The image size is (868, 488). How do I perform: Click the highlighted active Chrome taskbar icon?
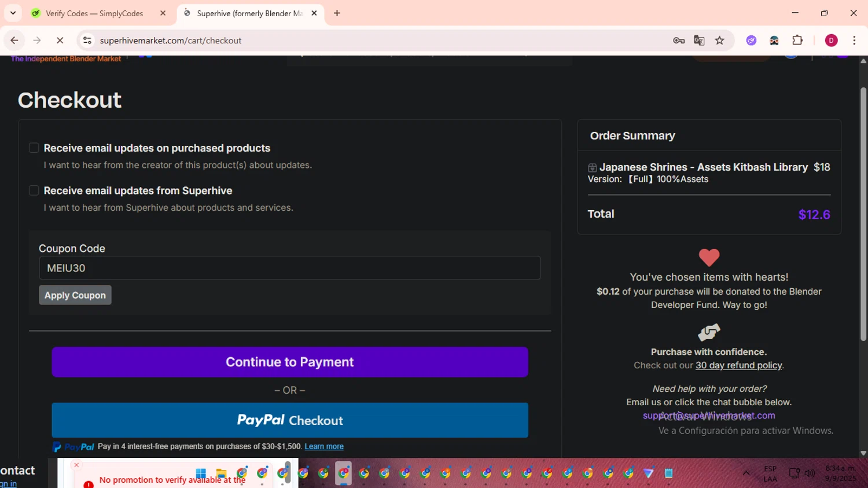pos(344,474)
